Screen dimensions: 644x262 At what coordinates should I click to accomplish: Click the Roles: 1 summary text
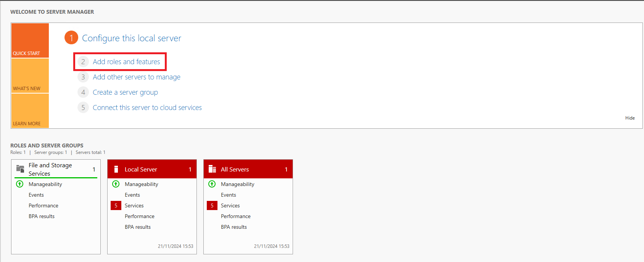[18, 152]
